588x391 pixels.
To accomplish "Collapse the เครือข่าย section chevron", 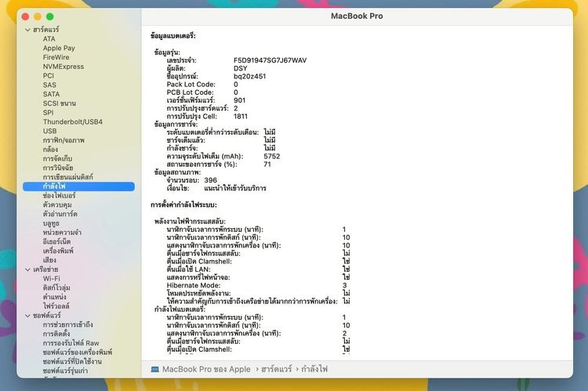I will [x=27, y=270].
